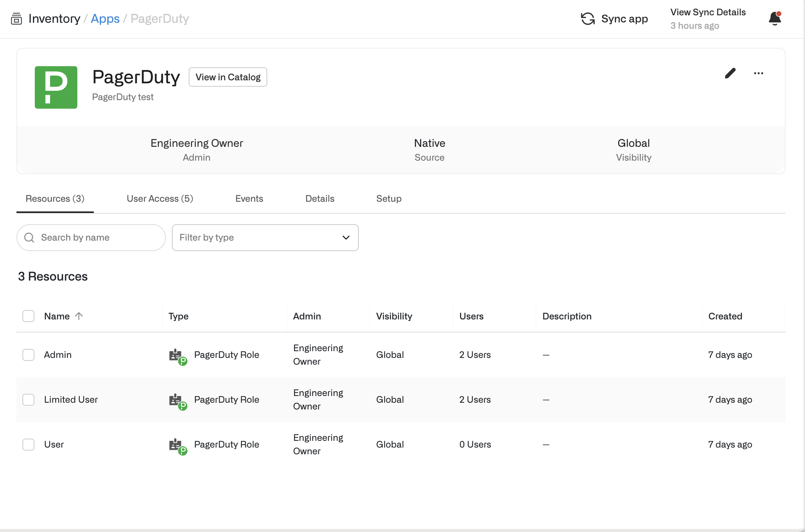Click the role icon in User row
Image resolution: width=805 pixels, height=532 pixels.
[x=178, y=446]
